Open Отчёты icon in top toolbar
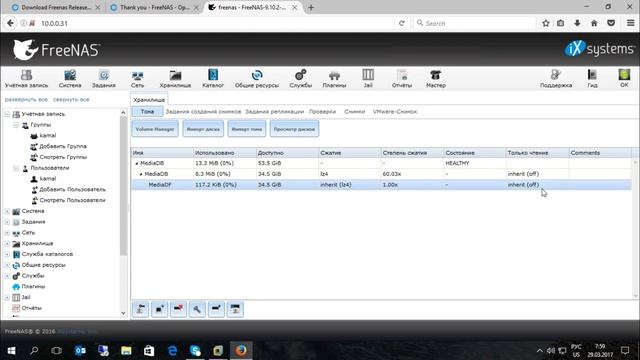The width and height of the screenshot is (640, 360). point(402,78)
